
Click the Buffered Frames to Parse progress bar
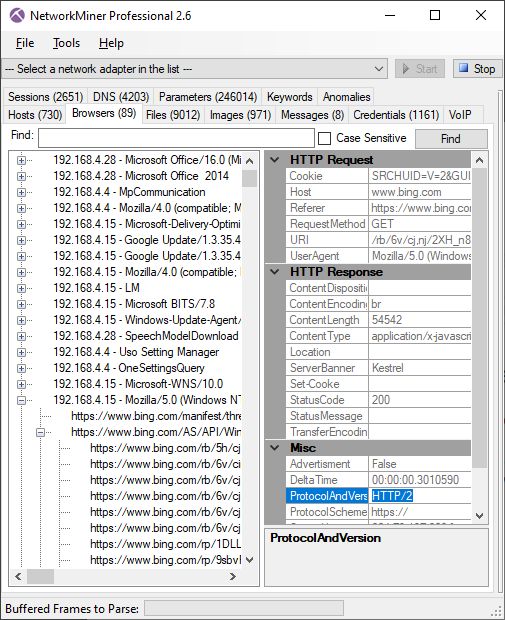click(244, 609)
